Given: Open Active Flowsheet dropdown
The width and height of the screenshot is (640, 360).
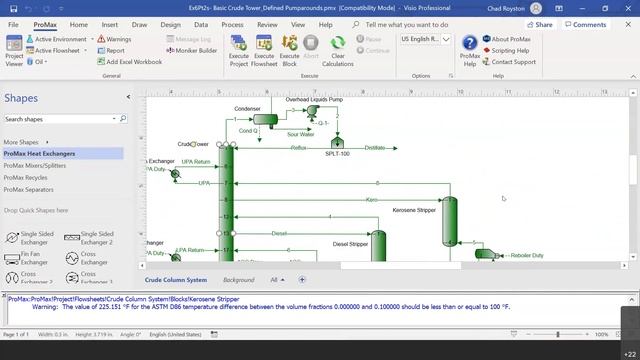Looking at the screenshot, I should click(86, 51).
